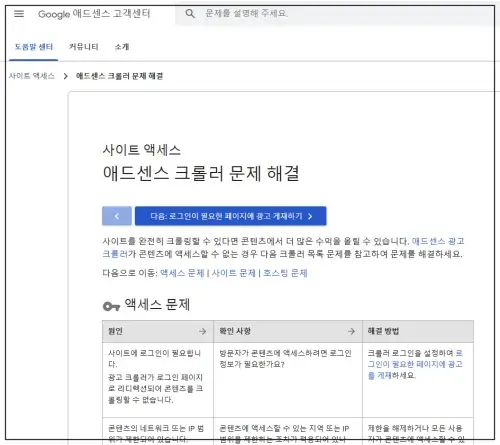Open the hamburger main menu
The image size is (500, 445).
coord(19,14)
